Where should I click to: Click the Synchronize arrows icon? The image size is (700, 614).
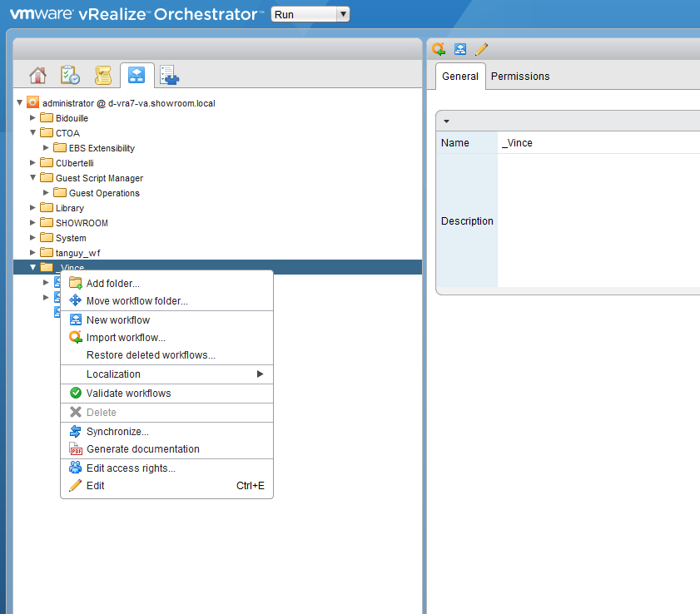[x=76, y=431]
